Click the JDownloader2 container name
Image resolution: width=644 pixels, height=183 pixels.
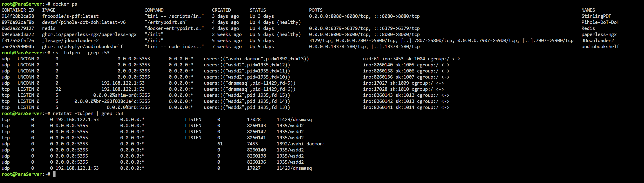point(597,41)
